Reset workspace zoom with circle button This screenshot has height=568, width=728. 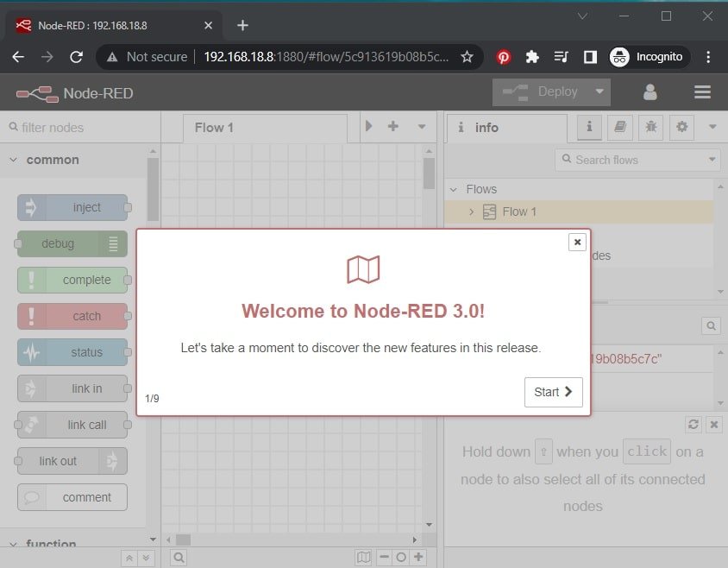[x=402, y=557]
